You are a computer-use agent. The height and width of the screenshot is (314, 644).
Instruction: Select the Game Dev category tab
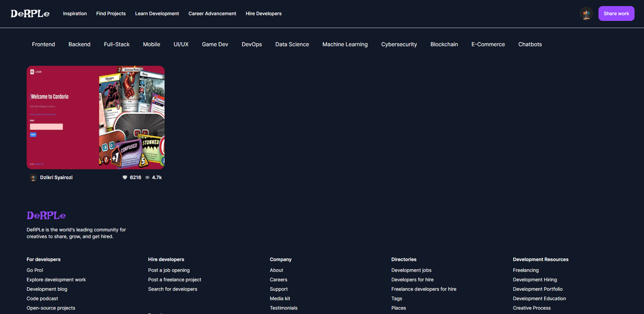[x=215, y=44]
